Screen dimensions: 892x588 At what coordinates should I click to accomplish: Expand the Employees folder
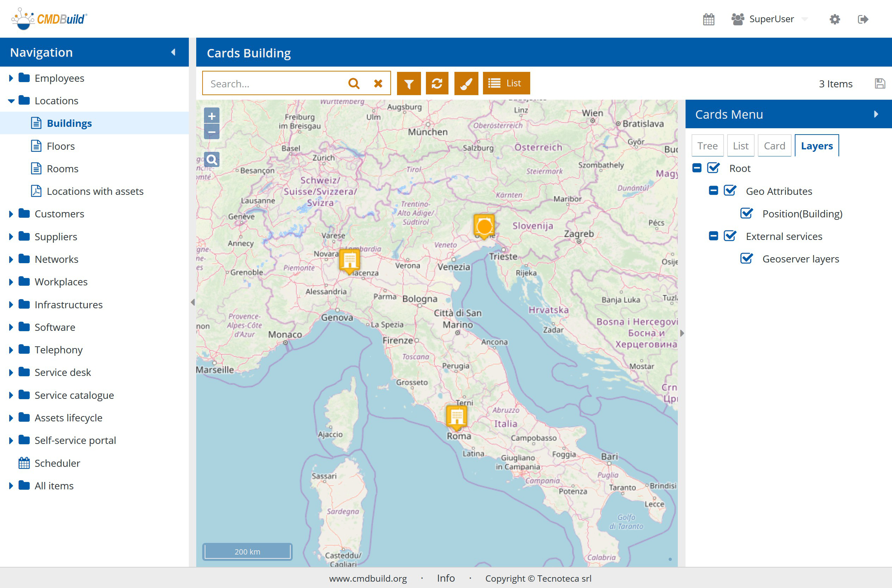pyautogui.click(x=11, y=78)
